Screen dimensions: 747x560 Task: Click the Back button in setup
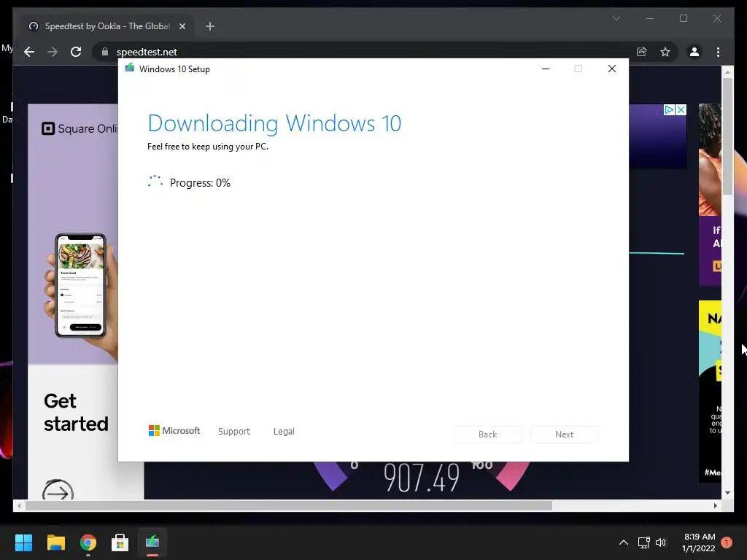(487, 435)
